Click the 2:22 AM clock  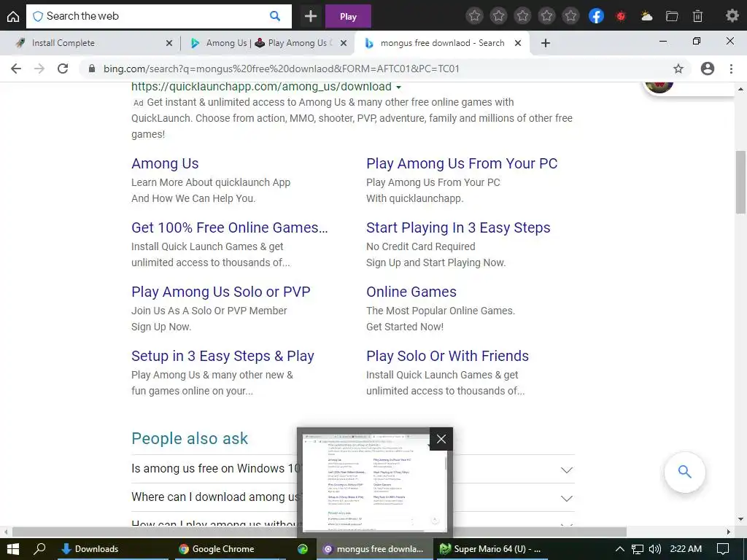(x=686, y=549)
